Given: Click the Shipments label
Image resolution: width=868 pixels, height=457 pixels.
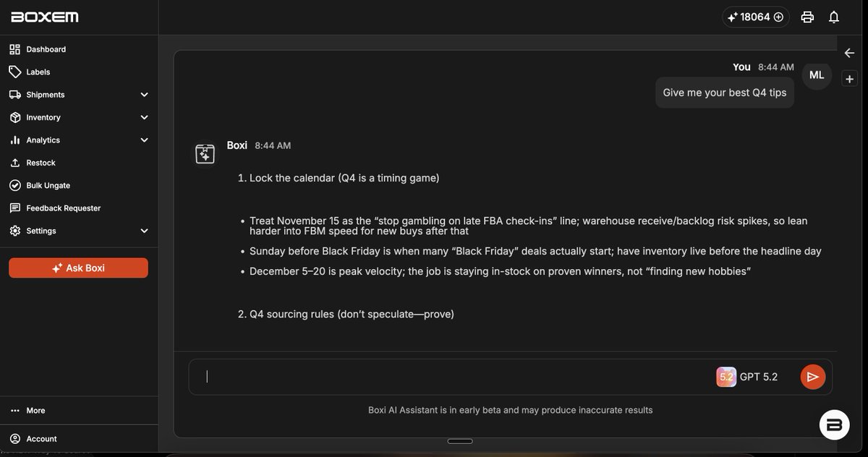Looking at the screenshot, I should 46,95.
